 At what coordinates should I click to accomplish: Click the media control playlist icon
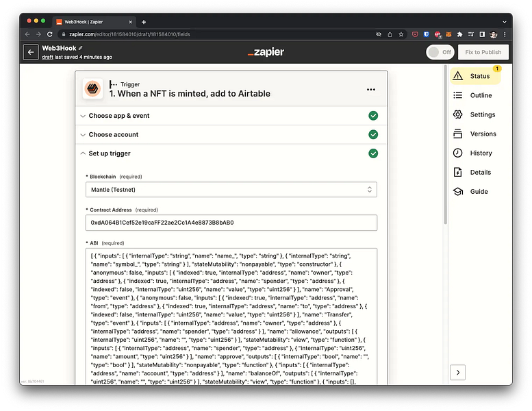pyautogui.click(x=471, y=34)
